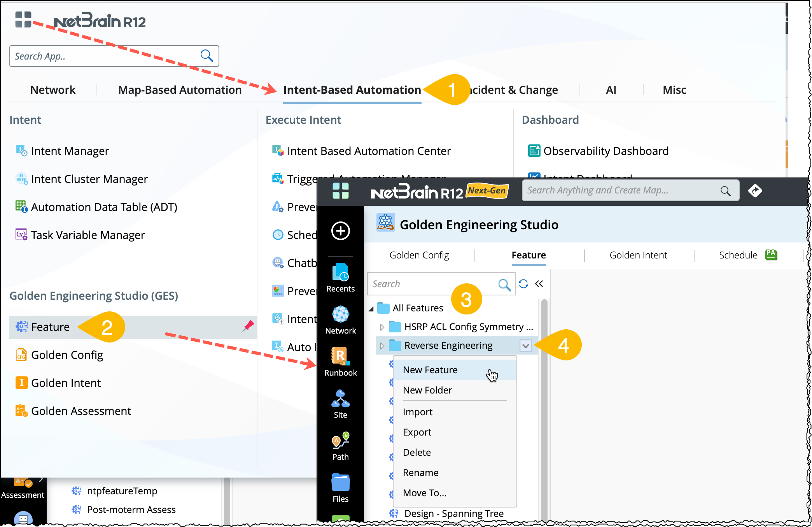Image resolution: width=812 pixels, height=527 pixels.
Task: Click the refresh icon beside feature search
Action: point(523,284)
